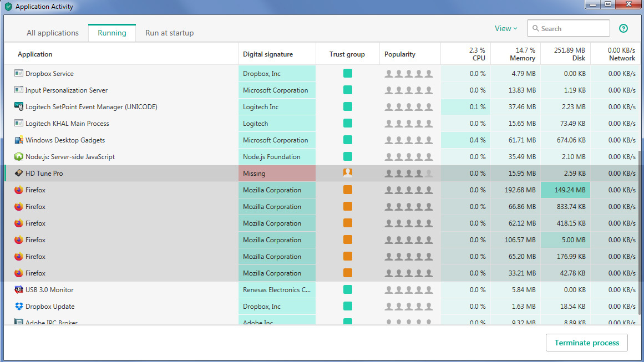
Task: Switch to the All applications tab
Action: (x=53, y=33)
